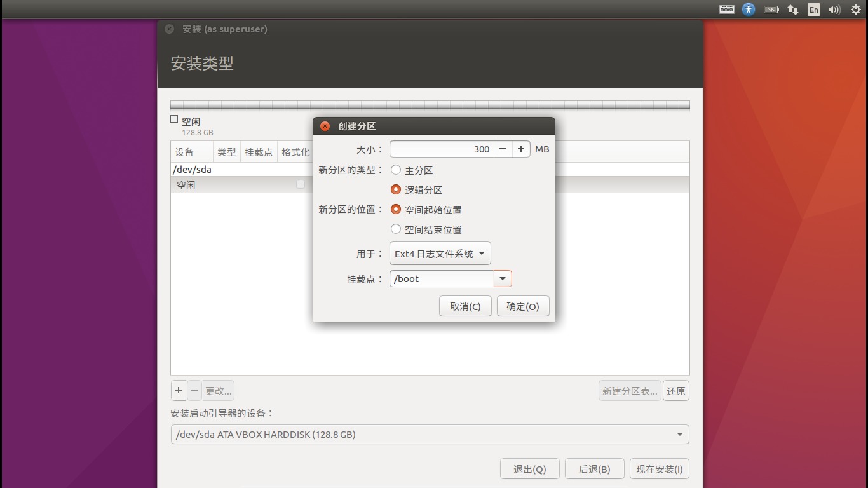The height and width of the screenshot is (488, 868).
Task: Click the power gear icon
Action: coord(855,10)
